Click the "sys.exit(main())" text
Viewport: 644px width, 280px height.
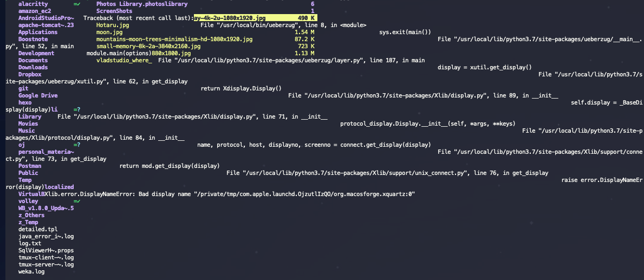[x=405, y=32]
